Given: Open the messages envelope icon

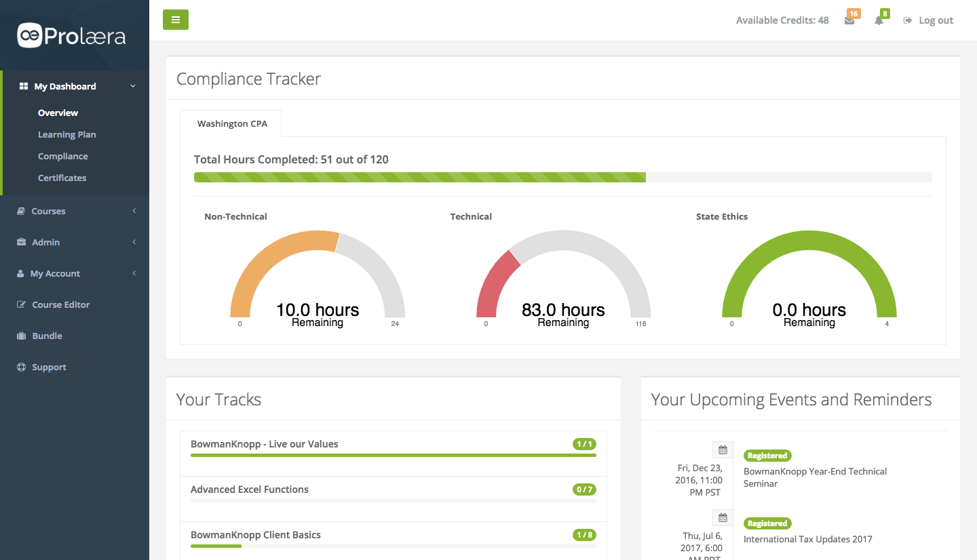Looking at the screenshot, I should [x=851, y=20].
